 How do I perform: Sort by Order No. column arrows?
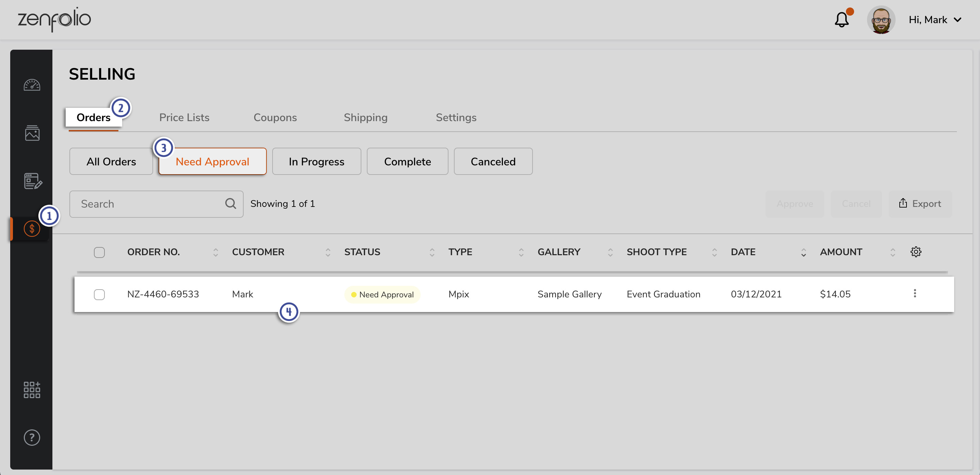(215, 252)
